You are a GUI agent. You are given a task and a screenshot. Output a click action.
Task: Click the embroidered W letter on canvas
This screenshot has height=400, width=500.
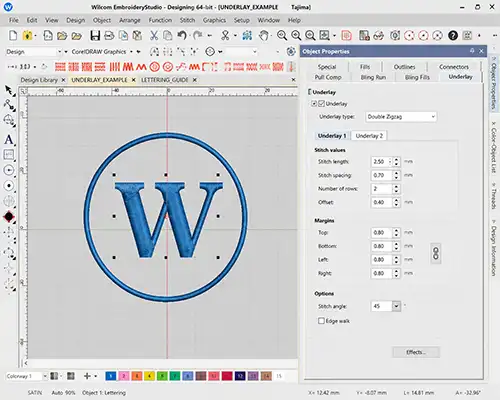click(168, 219)
